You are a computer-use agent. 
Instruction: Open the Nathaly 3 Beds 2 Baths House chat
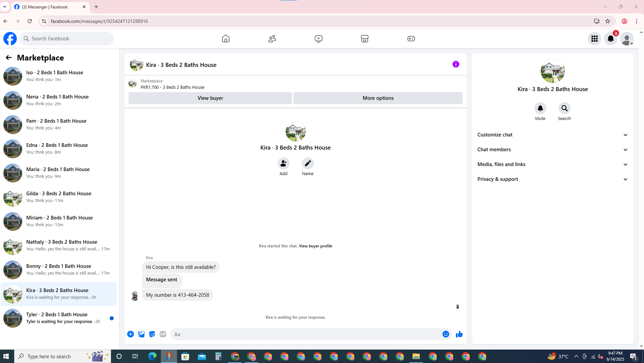point(59,245)
